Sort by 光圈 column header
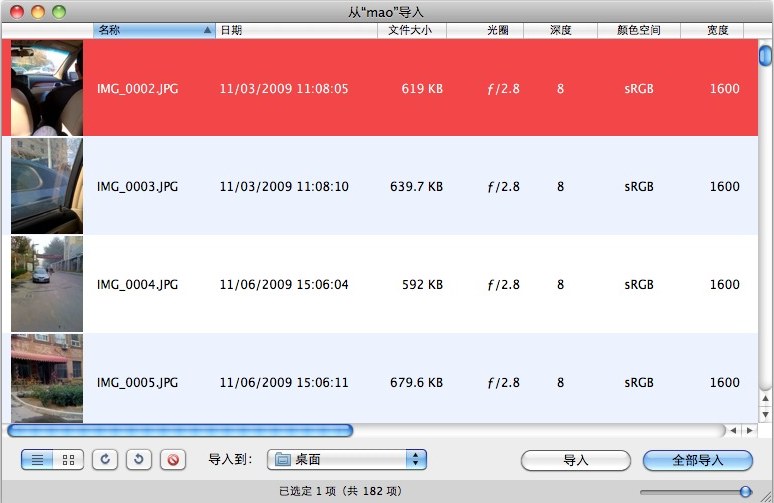 [485, 30]
